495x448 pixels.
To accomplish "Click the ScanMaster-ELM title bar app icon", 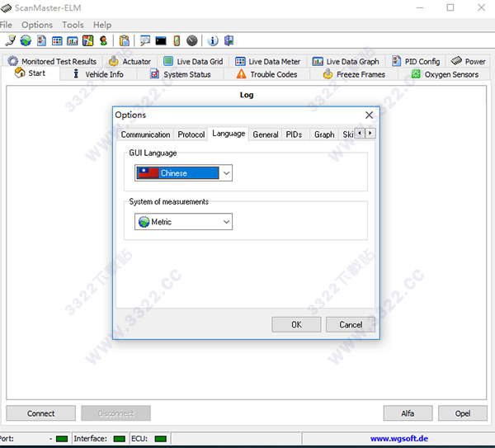I will [x=6, y=8].
